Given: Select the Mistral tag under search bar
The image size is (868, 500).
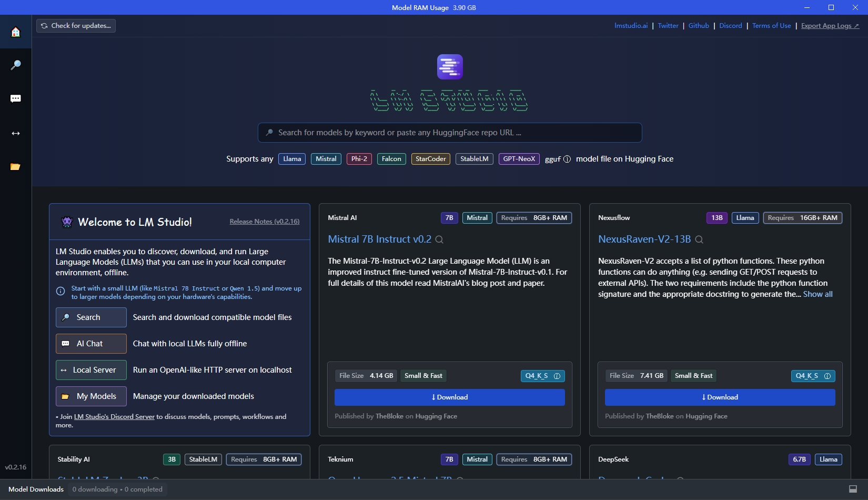Looking at the screenshot, I should point(326,159).
